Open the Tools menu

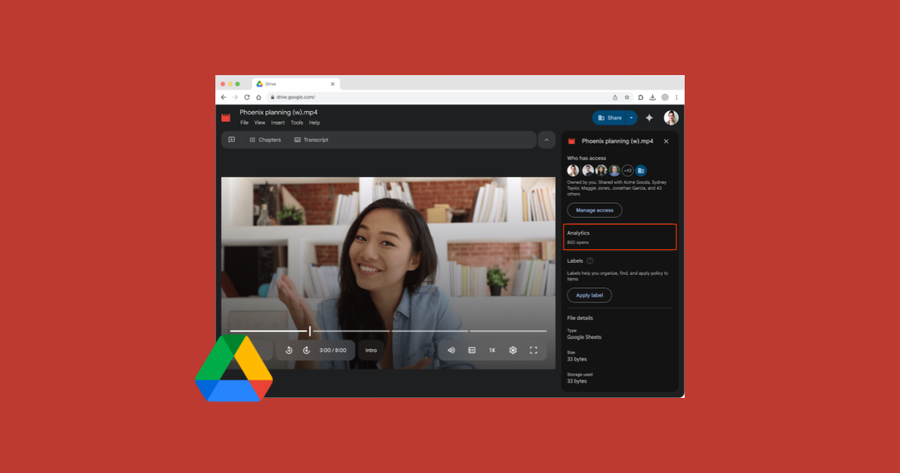click(297, 123)
